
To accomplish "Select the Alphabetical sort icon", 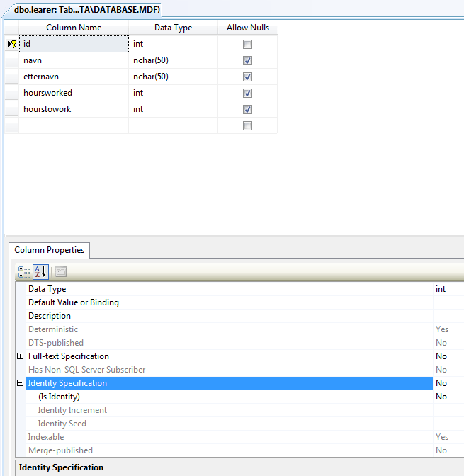I will click(x=40, y=272).
